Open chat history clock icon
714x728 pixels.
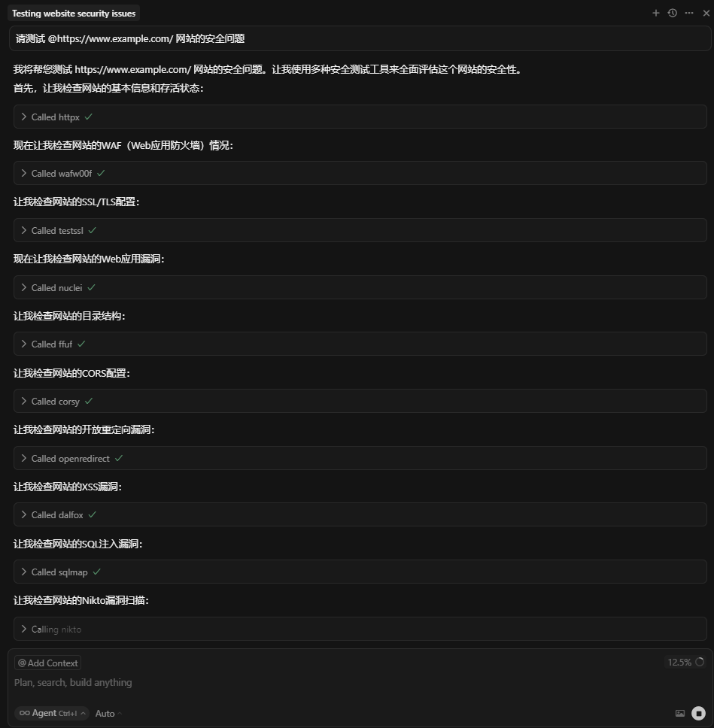672,13
